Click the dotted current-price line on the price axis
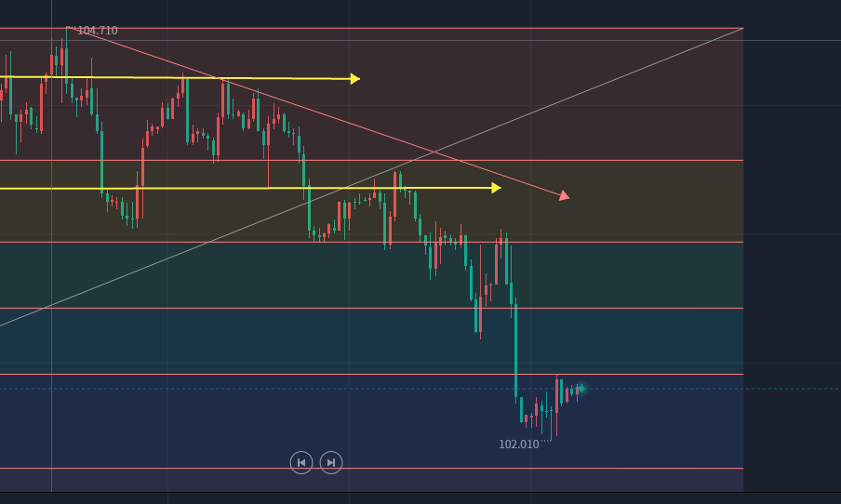The height and width of the screenshot is (504, 841). click(792, 389)
